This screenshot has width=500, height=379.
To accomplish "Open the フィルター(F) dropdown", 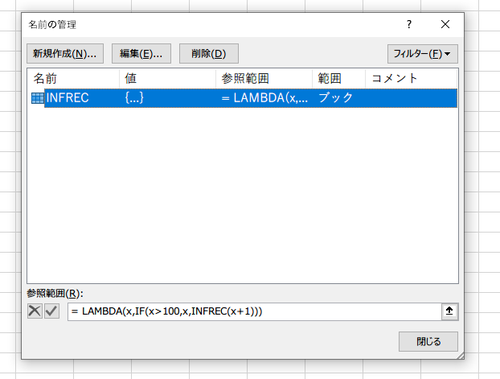I will click(422, 54).
